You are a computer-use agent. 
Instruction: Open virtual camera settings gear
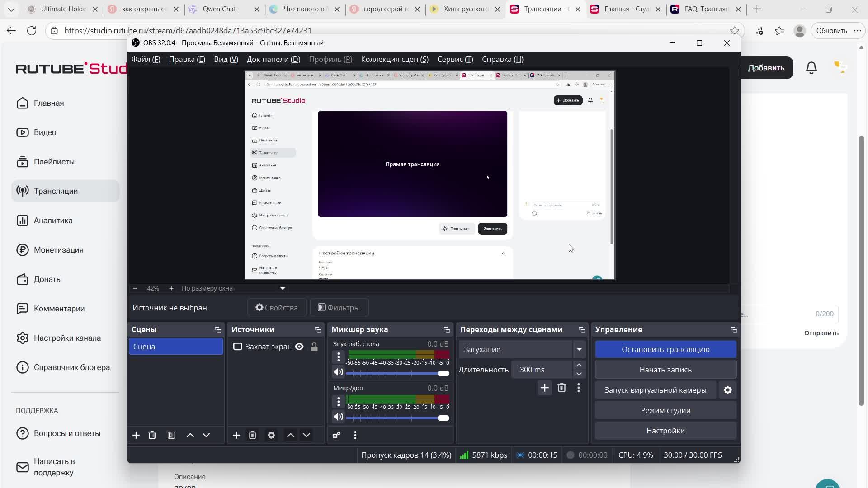(728, 390)
